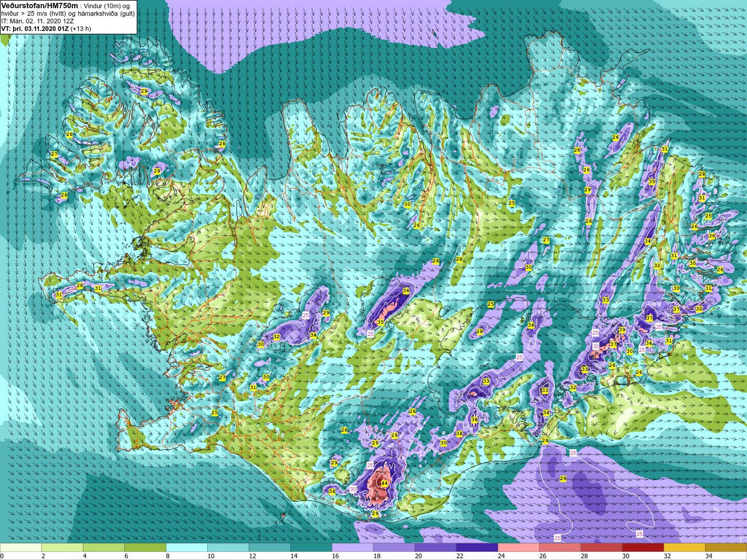
Task: Click the Veðurstofan/HM750m title text
Action: pyautogui.click(x=39, y=5)
